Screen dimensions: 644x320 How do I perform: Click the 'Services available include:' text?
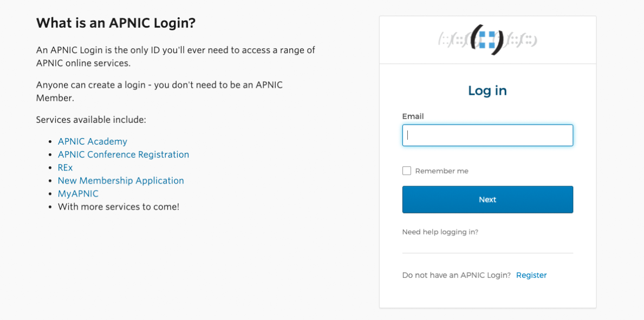click(x=91, y=120)
